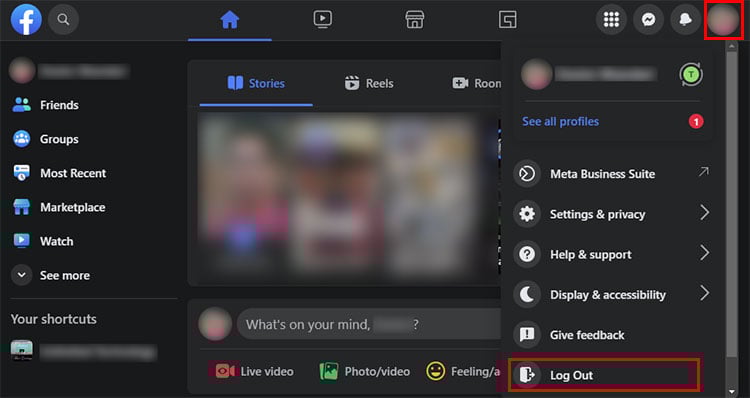Click the Give feedback exclamation icon
This screenshot has height=398, width=750.
(x=527, y=335)
